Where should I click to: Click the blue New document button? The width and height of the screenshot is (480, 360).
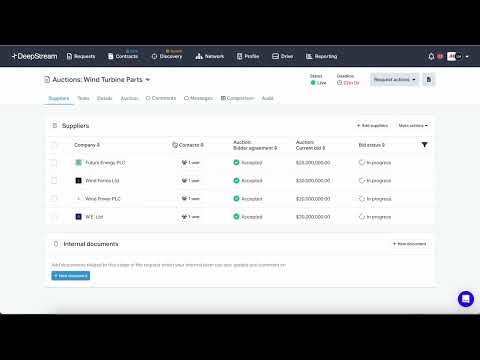[x=71, y=276]
